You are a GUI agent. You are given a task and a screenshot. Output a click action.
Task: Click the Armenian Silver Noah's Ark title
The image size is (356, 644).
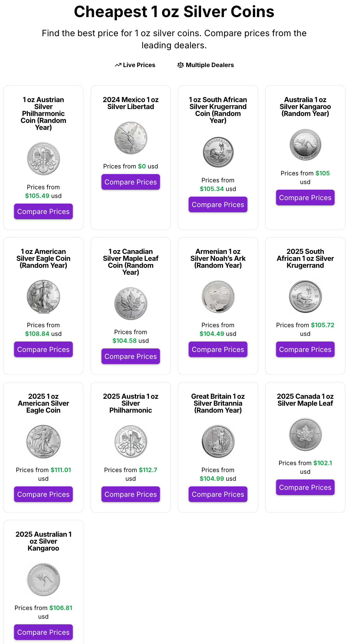(x=218, y=259)
